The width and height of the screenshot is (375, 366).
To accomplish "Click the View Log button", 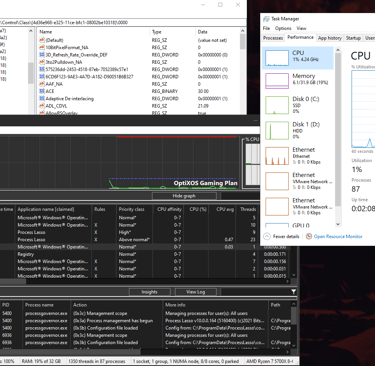I will [x=196, y=292].
